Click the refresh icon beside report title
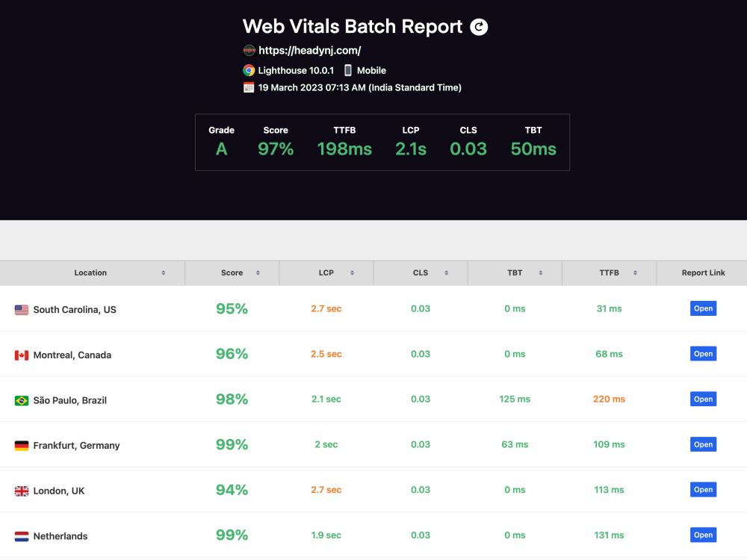The width and height of the screenshot is (747, 560). coord(478,27)
